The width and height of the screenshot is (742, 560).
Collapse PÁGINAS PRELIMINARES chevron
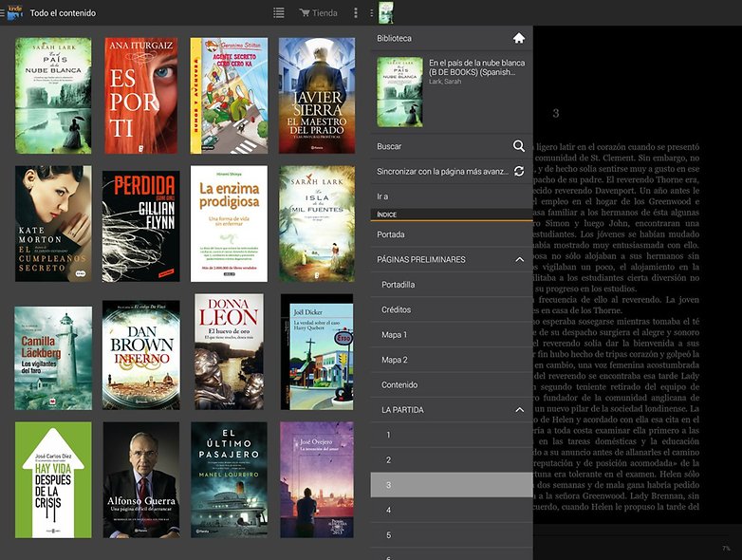tap(520, 259)
